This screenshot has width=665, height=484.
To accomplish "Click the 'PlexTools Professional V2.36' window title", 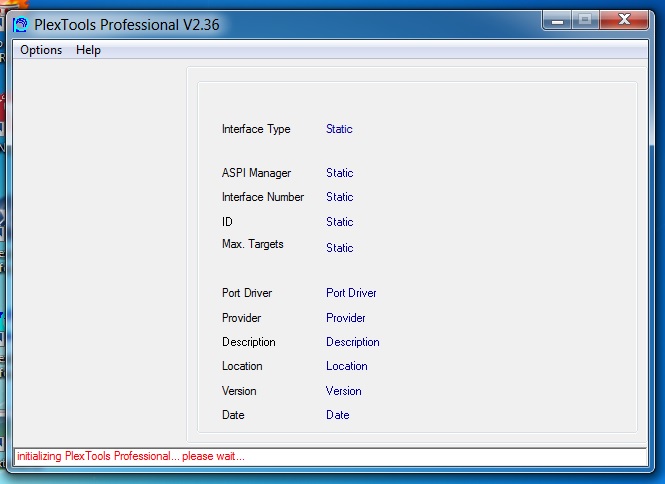I will click(127, 25).
